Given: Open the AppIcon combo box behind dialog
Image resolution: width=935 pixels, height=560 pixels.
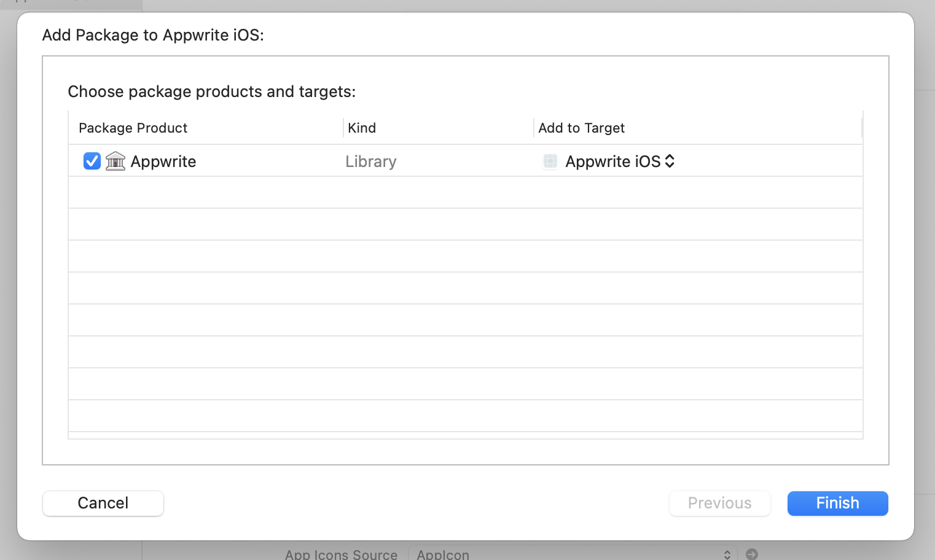Looking at the screenshot, I should point(565,554).
